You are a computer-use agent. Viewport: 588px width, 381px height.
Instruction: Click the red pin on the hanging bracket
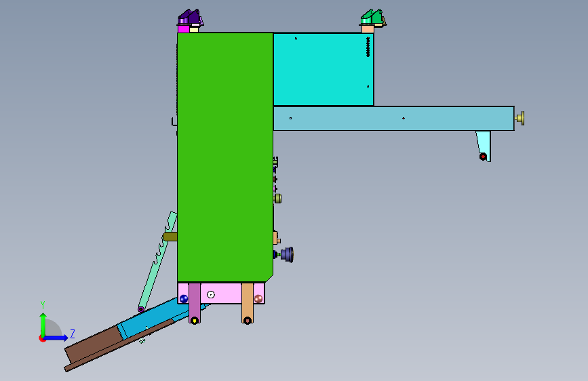[x=483, y=157]
